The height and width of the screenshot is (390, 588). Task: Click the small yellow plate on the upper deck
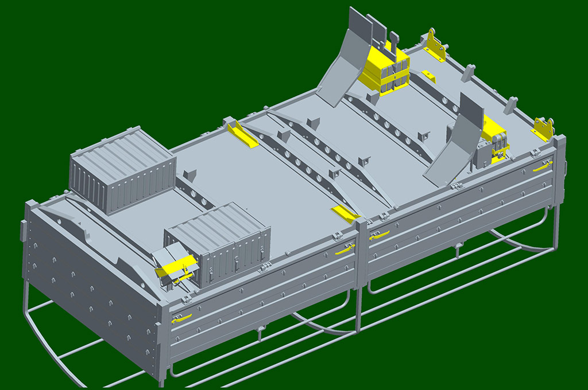point(428,76)
